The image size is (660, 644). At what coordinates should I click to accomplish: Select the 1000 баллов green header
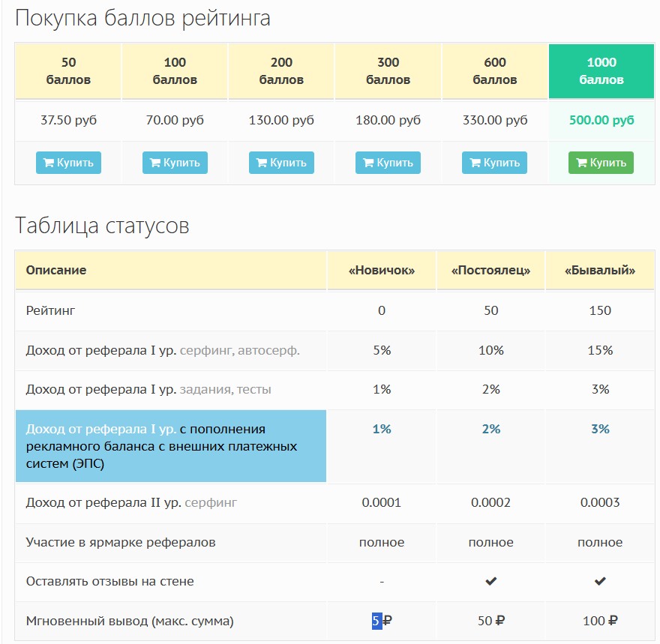pos(601,71)
